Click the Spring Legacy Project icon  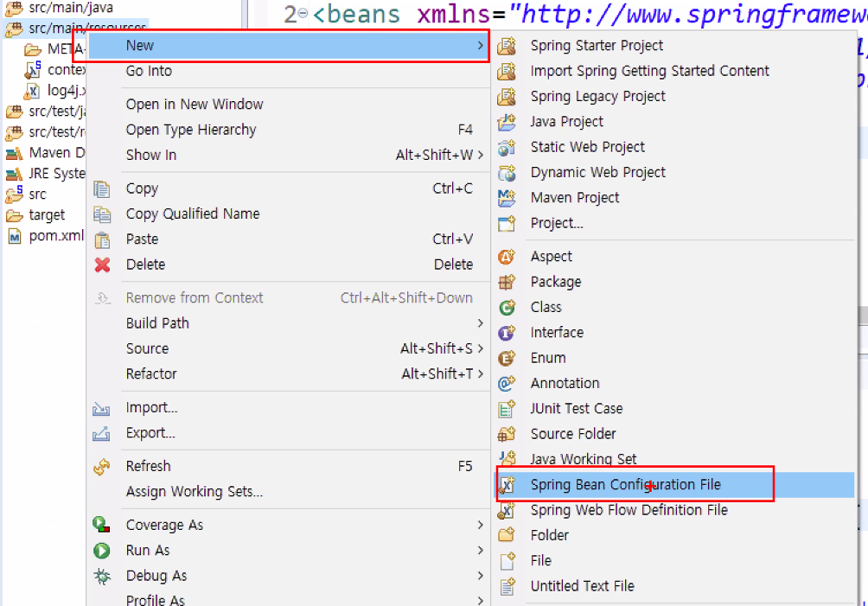507,96
